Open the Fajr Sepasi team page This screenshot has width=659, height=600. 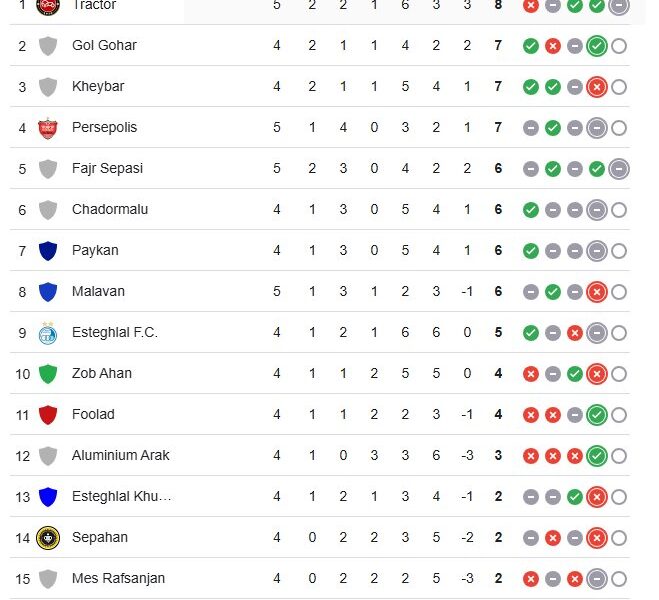(x=107, y=168)
